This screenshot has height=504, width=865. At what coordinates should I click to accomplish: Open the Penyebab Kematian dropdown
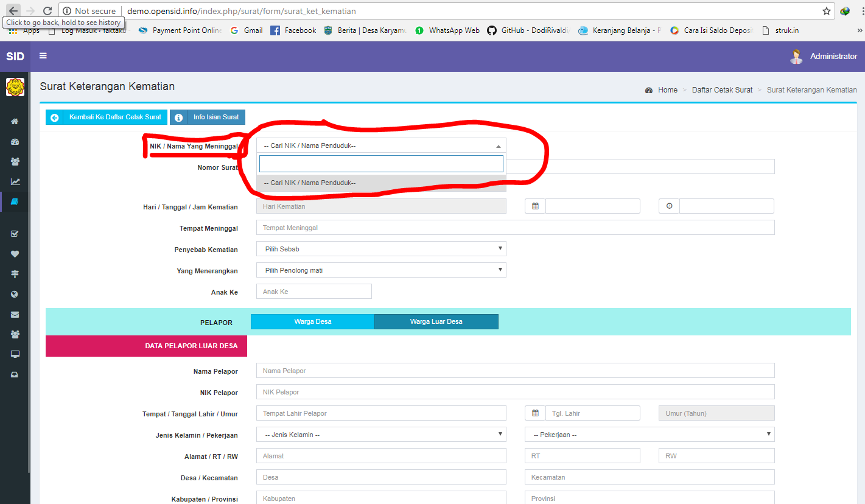pyautogui.click(x=381, y=249)
